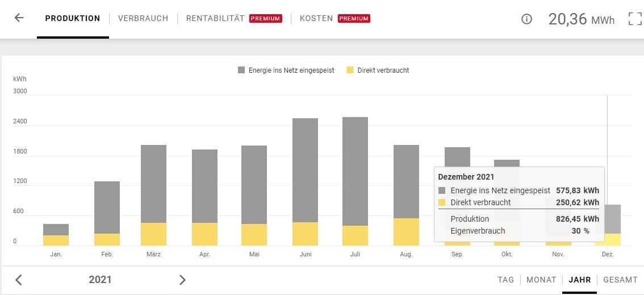The image size is (644, 295).
Task: Switch the time range to TAG
Action: click(x=505, y=280)
